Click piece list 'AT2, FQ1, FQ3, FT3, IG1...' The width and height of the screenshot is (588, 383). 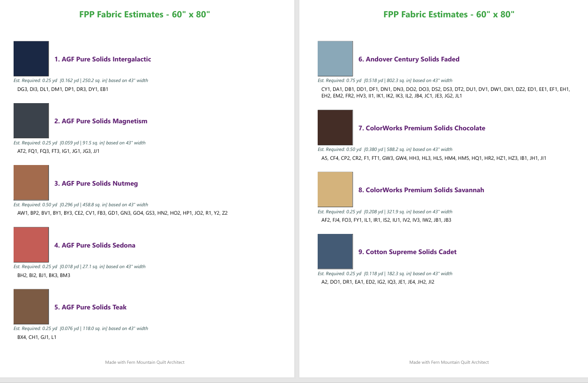pos(59,151)
